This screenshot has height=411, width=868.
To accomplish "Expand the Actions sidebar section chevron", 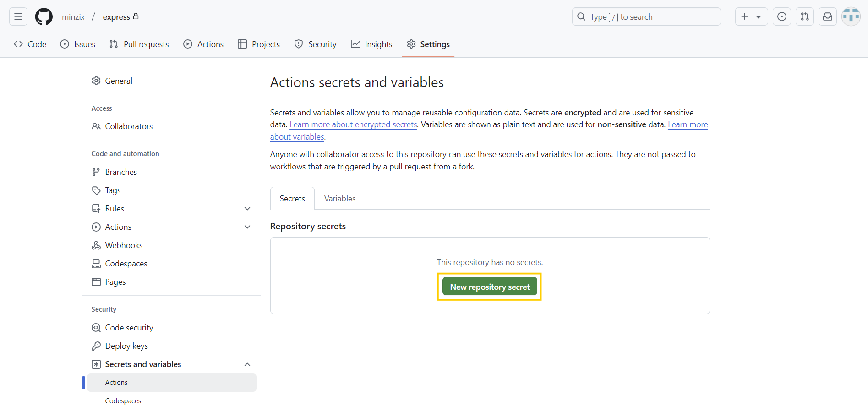I will coord(247,227).
